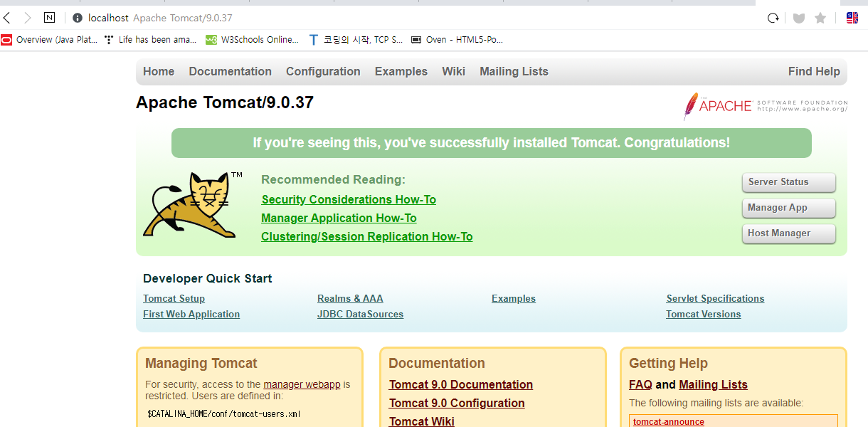
Task: Open Tomcat 9.0 Configuration link
Action: (457, 403)
